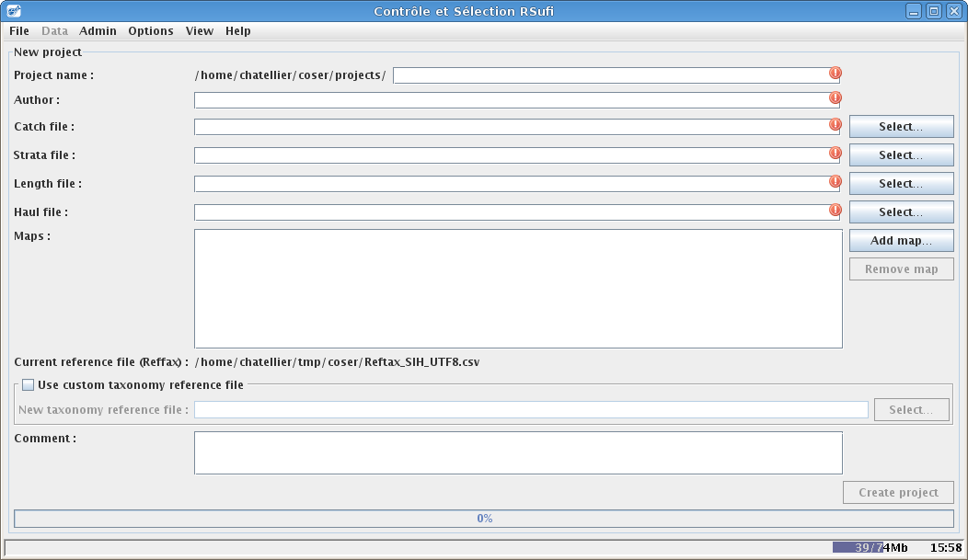Focus the Strata file input field
Viewport: 968px width, 560px height.
pyautogui.click(x=517, y=154)
